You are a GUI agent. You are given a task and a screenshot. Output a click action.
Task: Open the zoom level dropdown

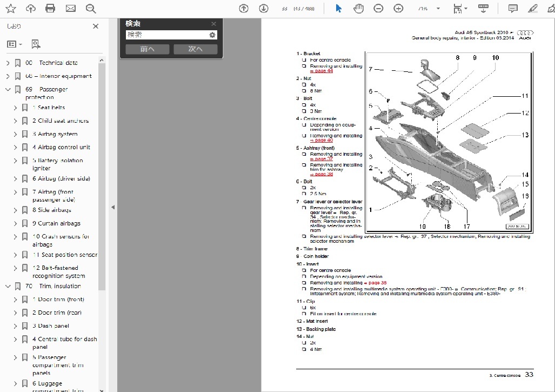(x=438, y=9)
